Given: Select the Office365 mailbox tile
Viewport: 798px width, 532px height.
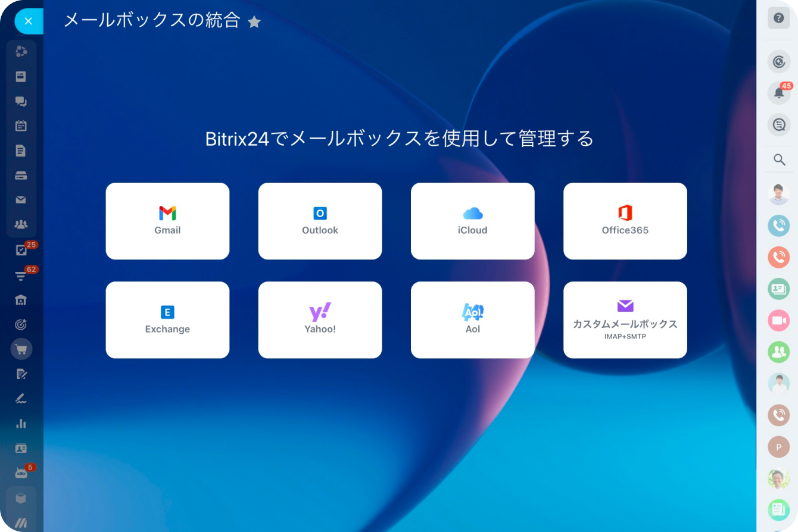Looking at the screenshot, I should coord(625,221).
